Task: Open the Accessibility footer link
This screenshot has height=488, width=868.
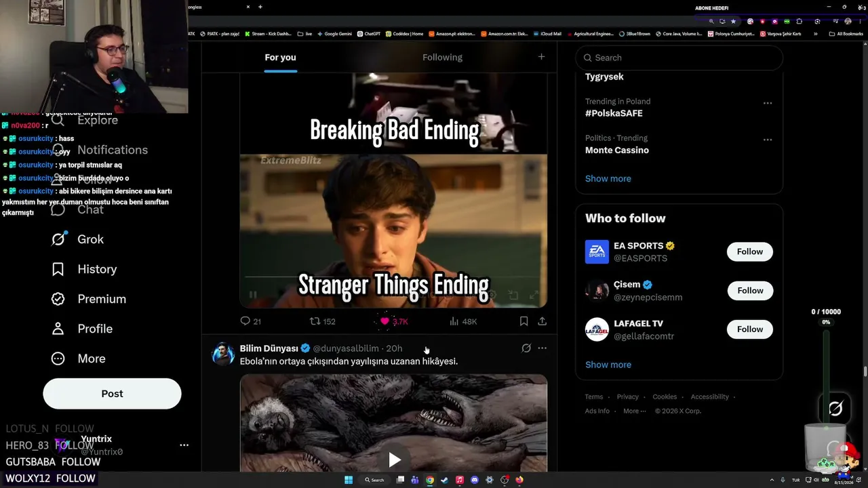Action: 710,396
